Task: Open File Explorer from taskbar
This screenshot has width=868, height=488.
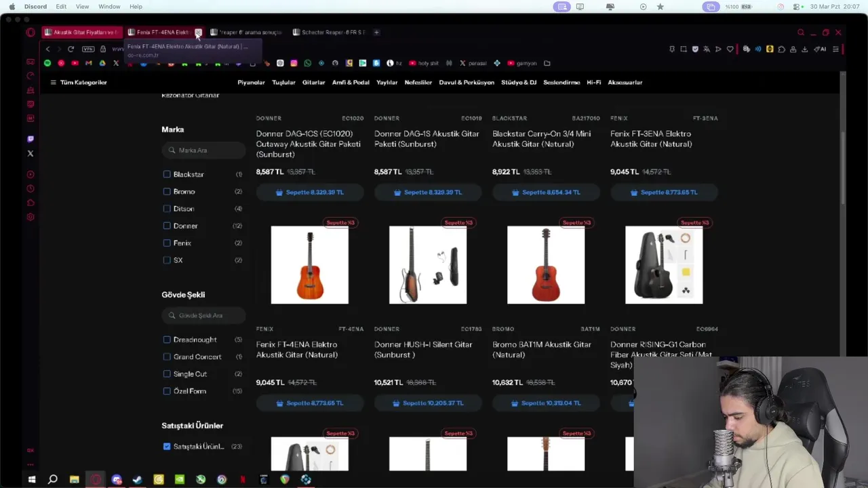Action: pyautogui.click(x=74, y=480)
